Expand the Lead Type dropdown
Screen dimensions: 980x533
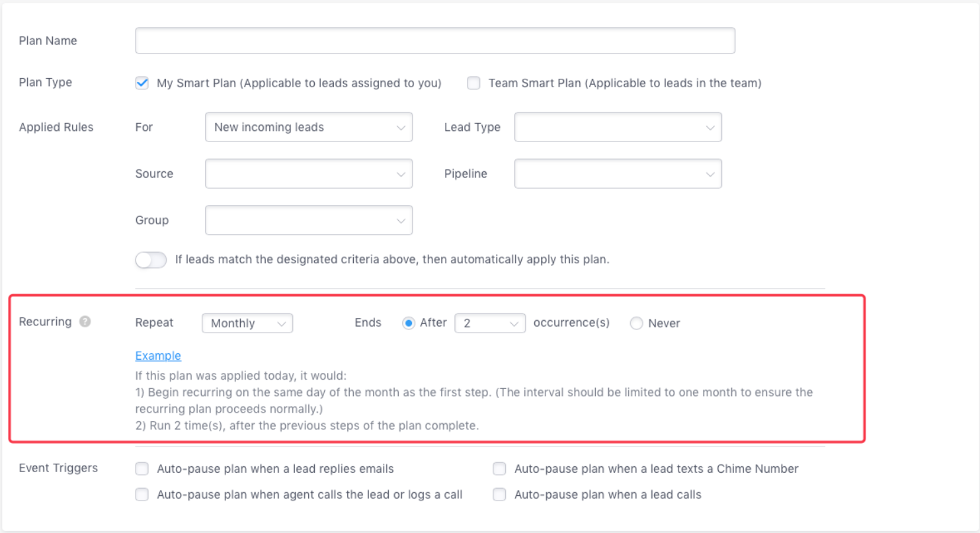click(618, 127)
